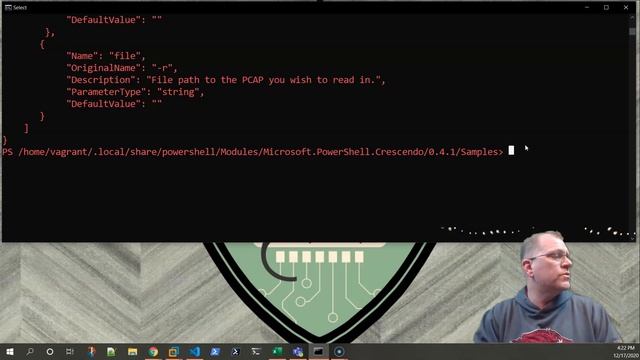Switch to Visual Studio Code in taskbar
The width and height of the screenshot is (640, 360).
pyautogui.click(x=195, y=351)
